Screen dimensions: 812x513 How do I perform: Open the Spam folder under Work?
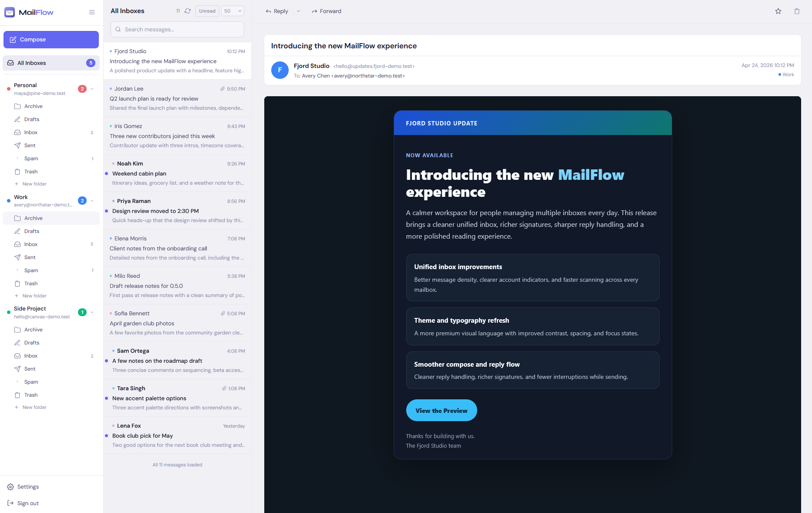click(31, 270)
